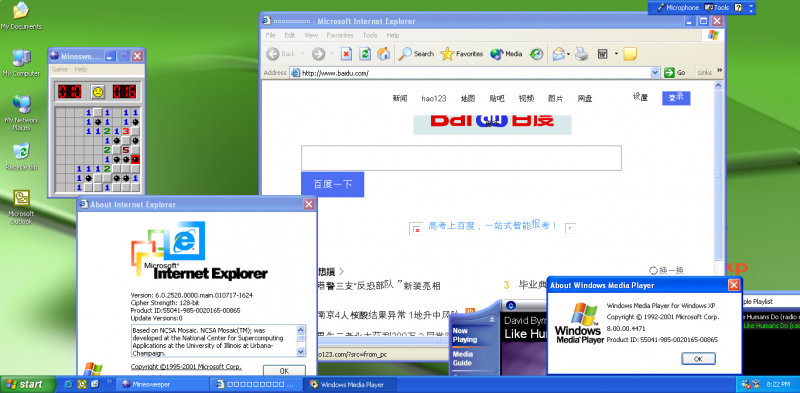Refresh the page in Internet Explorer

pyautogui.click(x=365, y=54)
